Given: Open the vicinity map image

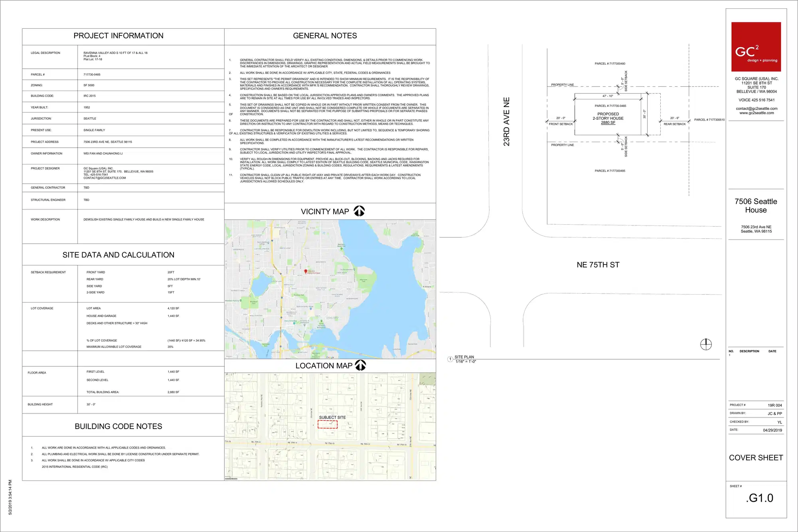Looking at the screenshot, I should [x=330, y=289].
